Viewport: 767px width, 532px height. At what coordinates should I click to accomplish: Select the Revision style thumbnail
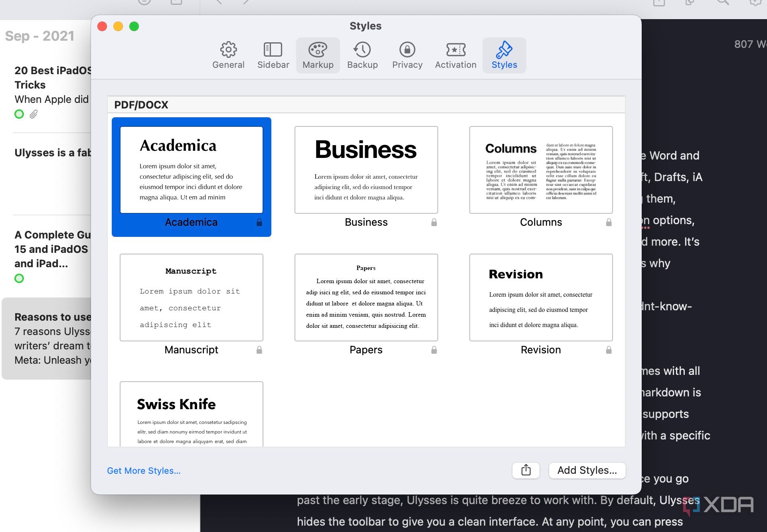click(x=541, y=298)
